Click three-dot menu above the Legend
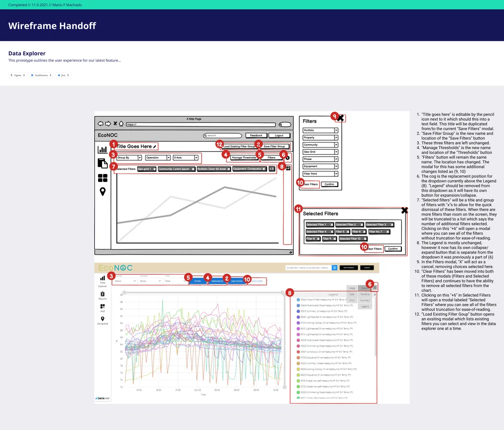 click(375, 288)
